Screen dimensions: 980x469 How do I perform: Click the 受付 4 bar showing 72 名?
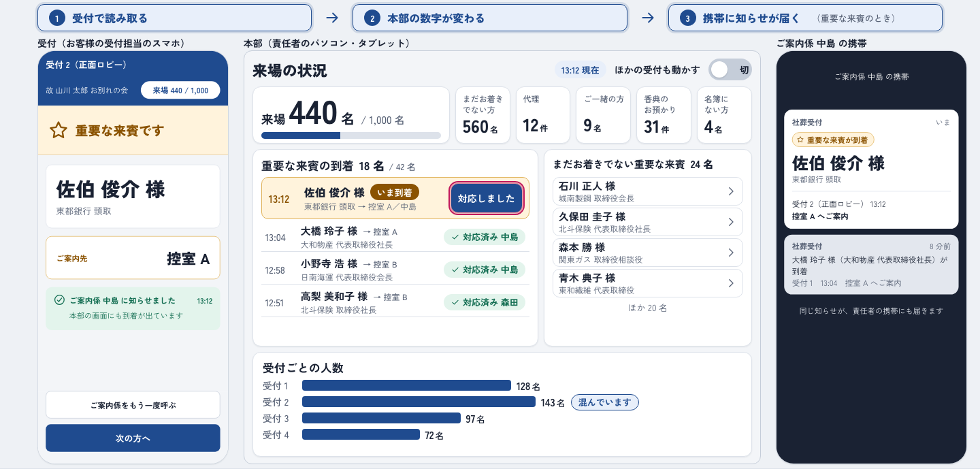(361, 435)
